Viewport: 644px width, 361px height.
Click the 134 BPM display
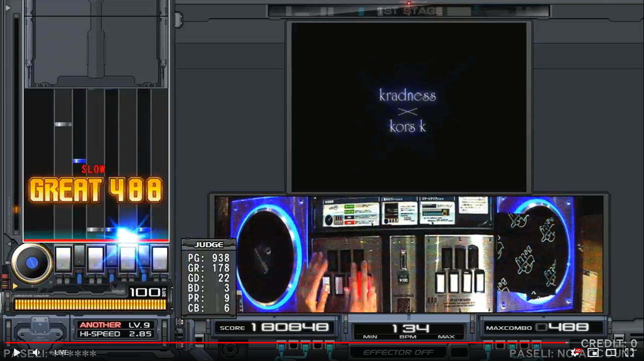click(x=411, y=329)
